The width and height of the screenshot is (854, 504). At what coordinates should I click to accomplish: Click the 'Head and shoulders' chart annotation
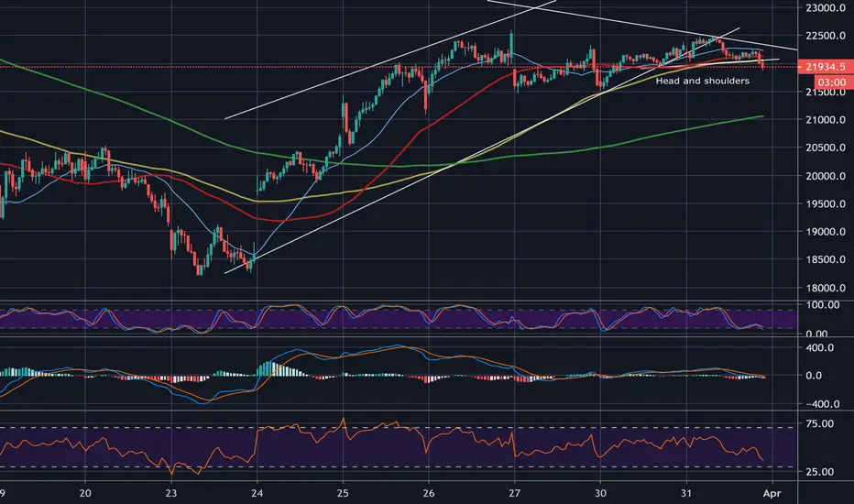pyautogui.click(x=702, y=81)
